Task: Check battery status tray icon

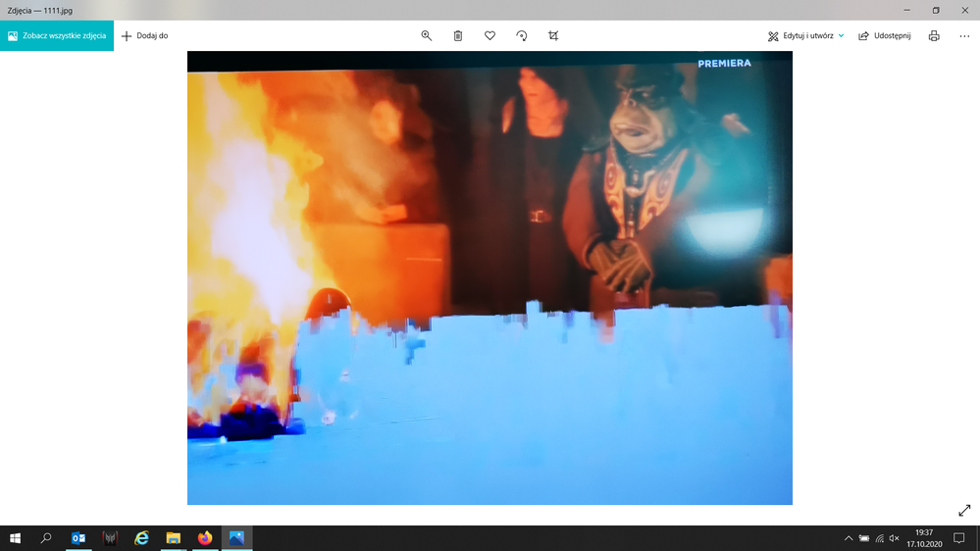Action: (x=863, y=538)
